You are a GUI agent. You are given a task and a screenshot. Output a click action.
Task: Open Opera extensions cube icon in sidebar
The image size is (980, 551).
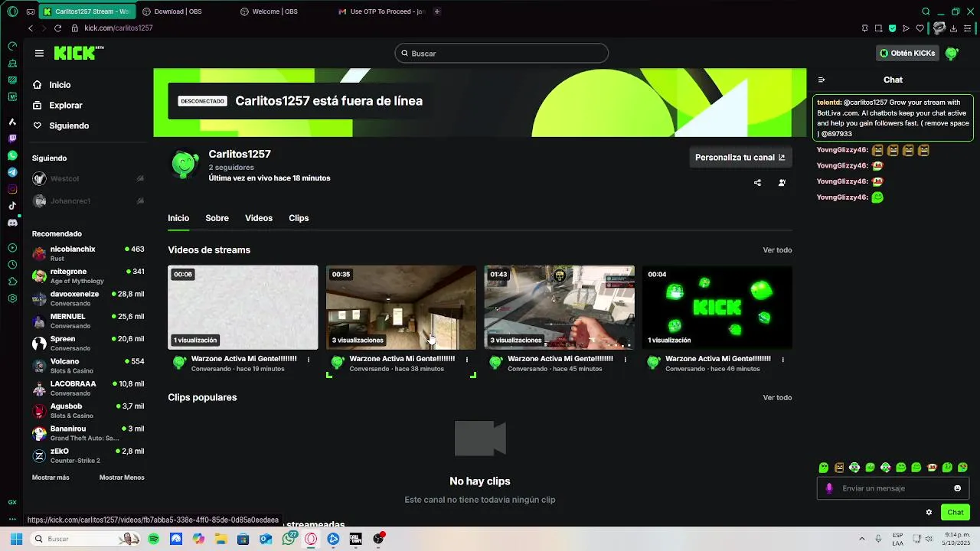point(12,282)
